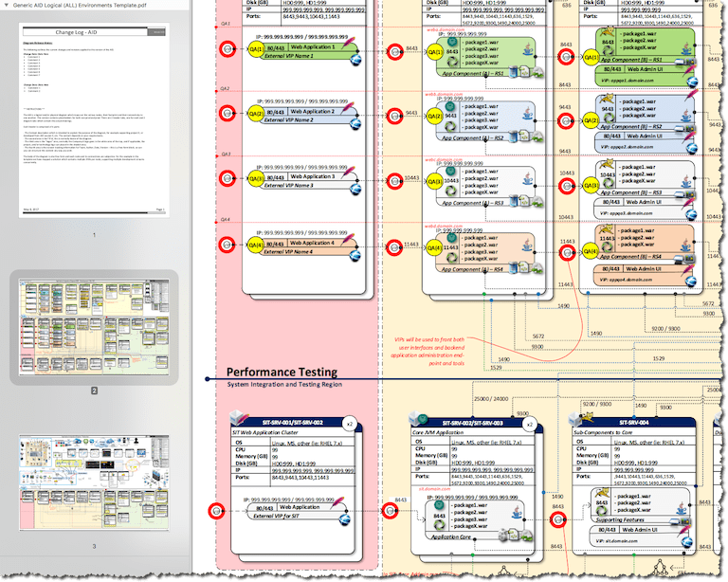Viewport: 728px width, 582px height.
Task: Click the Performance Testing heading
Action: pos(282,372)
